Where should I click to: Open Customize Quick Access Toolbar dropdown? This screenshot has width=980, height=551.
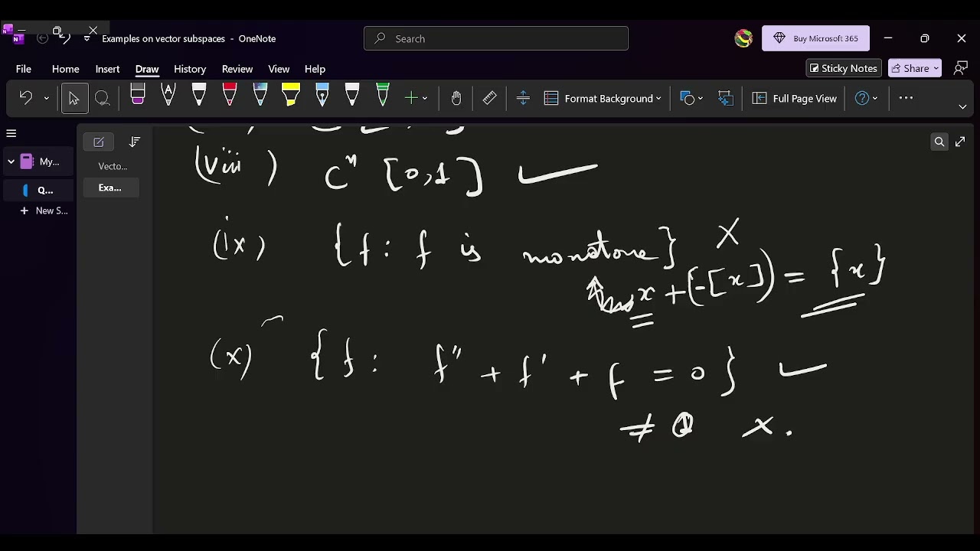[x=87, y=38]
